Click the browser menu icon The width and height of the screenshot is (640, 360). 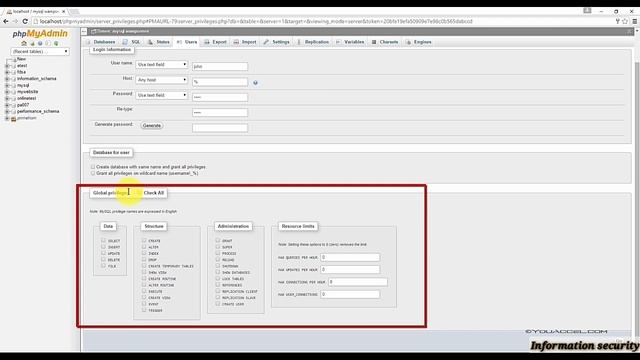[635, 21]
